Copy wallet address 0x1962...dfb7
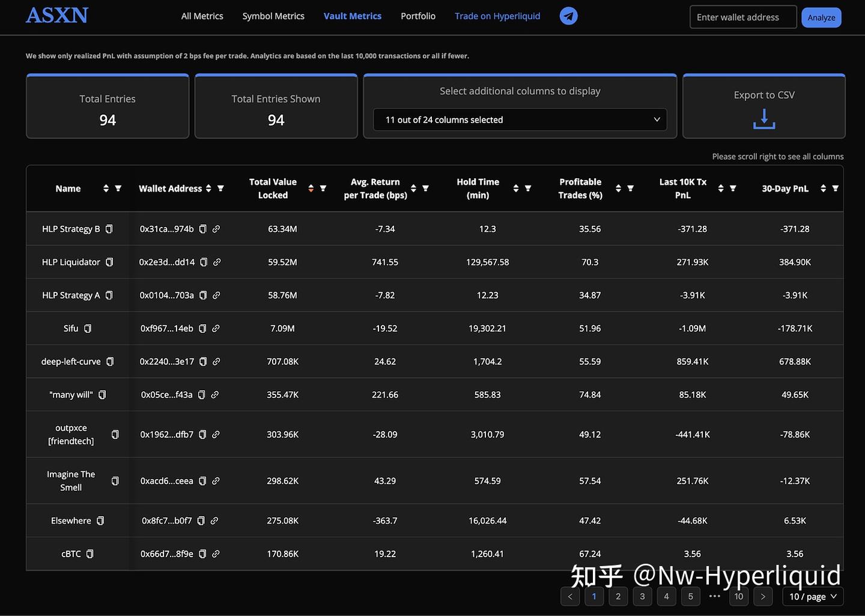The image size is (865, 616). click(x=202, y=434)
